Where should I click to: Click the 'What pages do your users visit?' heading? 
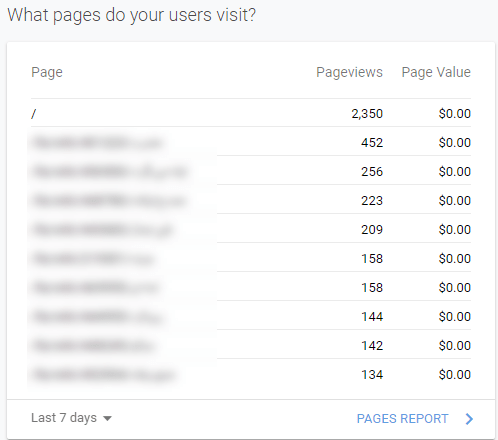[x=132, y=15]
